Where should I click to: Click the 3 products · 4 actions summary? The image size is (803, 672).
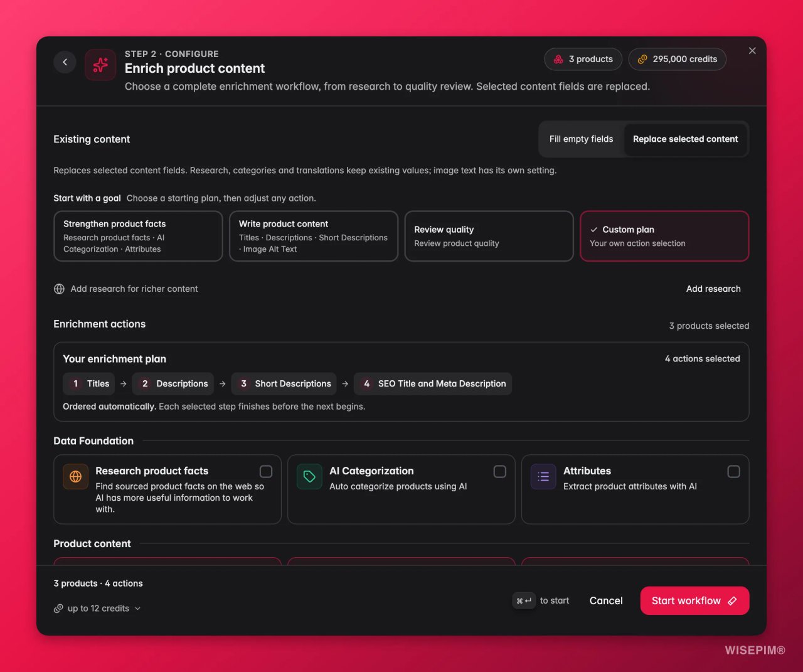[x=98, y=584]
